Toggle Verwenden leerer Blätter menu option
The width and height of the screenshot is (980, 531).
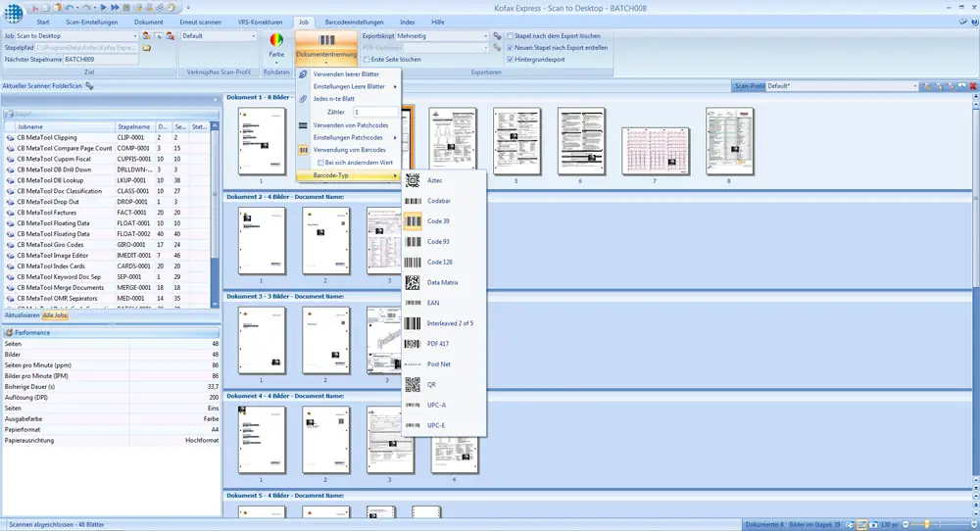(x=348, y=74)
